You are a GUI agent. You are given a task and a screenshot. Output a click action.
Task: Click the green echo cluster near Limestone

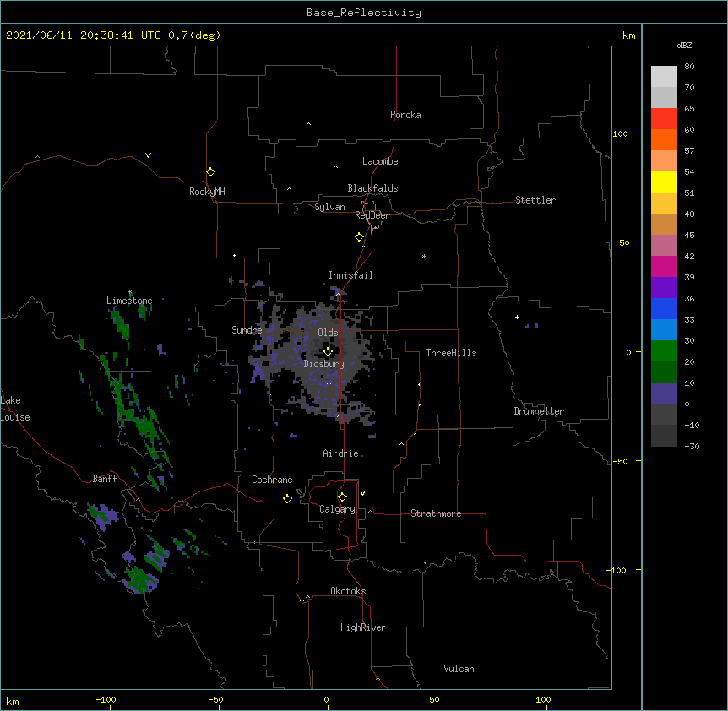[x=121, y=323]
